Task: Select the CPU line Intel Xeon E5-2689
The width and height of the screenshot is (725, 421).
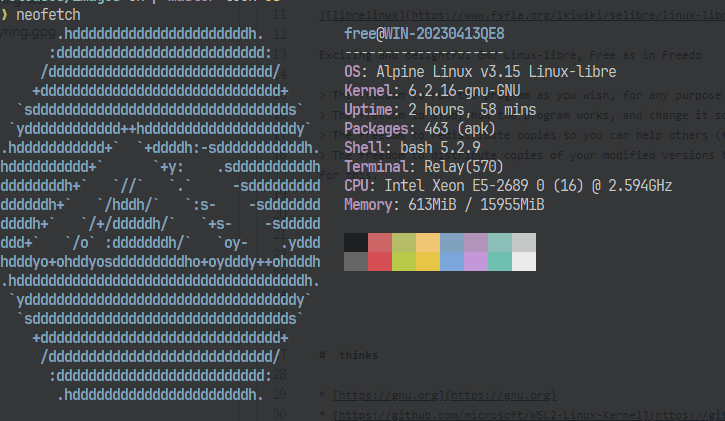Action: 508,186
